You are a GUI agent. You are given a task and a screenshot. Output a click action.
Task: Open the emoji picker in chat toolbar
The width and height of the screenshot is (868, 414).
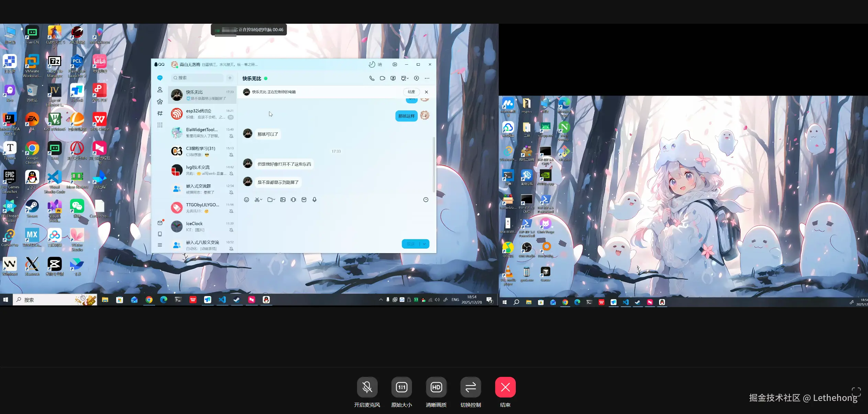246,200
